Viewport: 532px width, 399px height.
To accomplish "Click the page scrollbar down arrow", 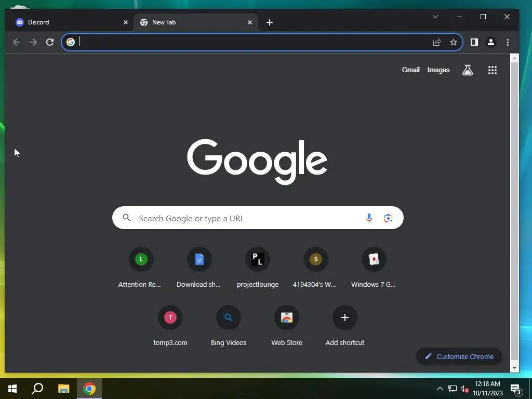I will coord(514,368).
